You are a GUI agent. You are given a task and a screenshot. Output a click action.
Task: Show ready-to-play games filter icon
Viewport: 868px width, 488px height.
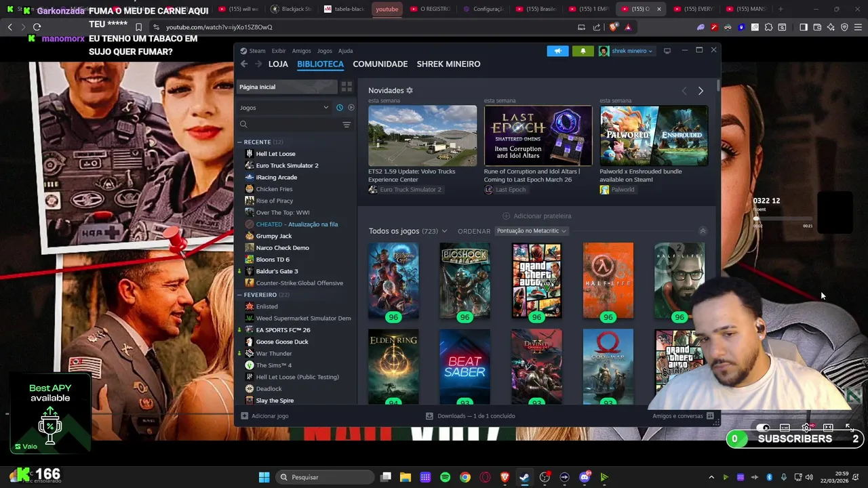[351, 108]
